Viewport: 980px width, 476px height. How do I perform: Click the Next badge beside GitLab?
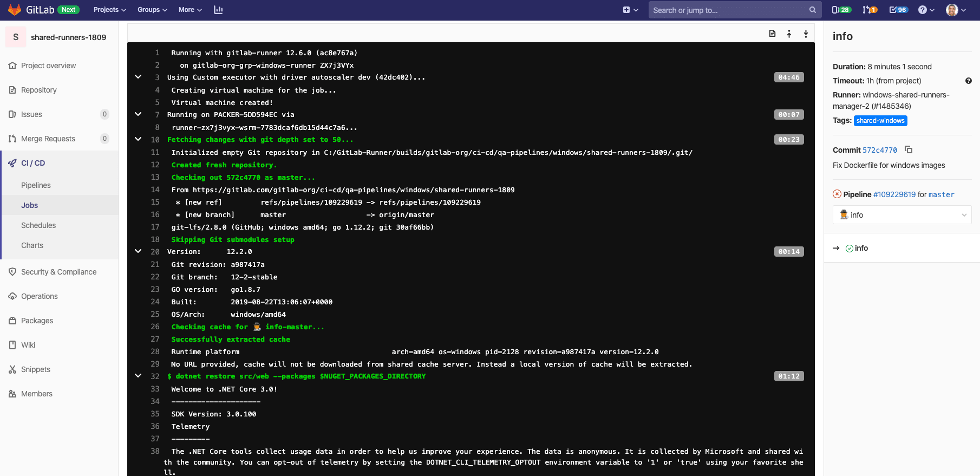(x=69, y=10)
